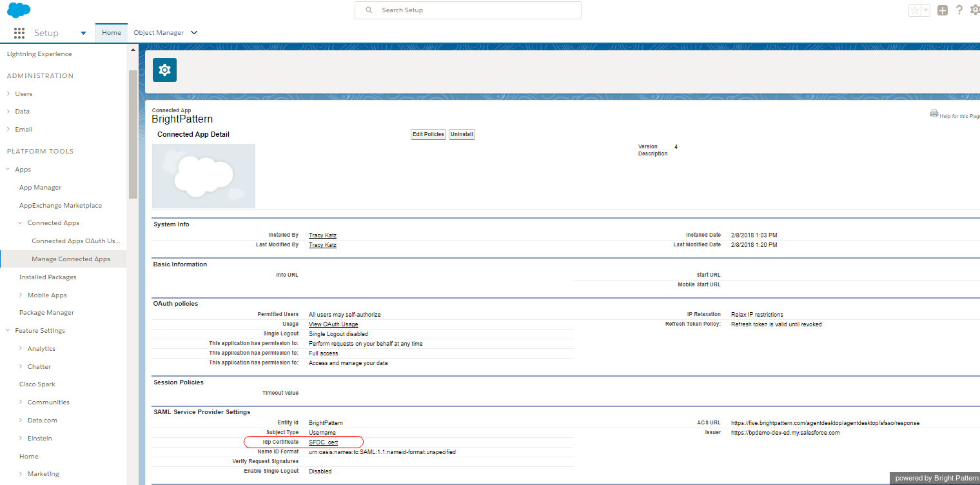The image size is (980, 485).
Task: Click the Name ID Format value text
Action: (382, 452)
